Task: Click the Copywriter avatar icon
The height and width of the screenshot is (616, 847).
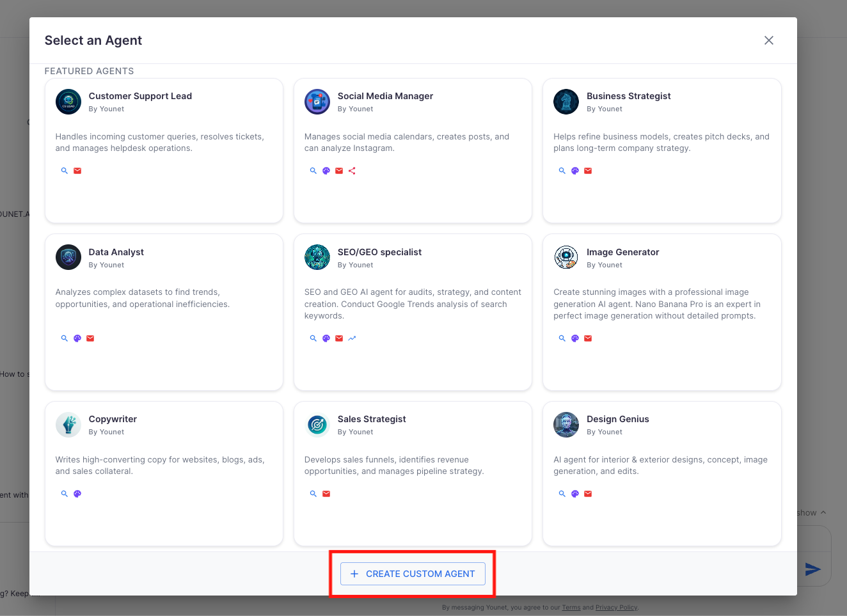Action: coord(68,425)
